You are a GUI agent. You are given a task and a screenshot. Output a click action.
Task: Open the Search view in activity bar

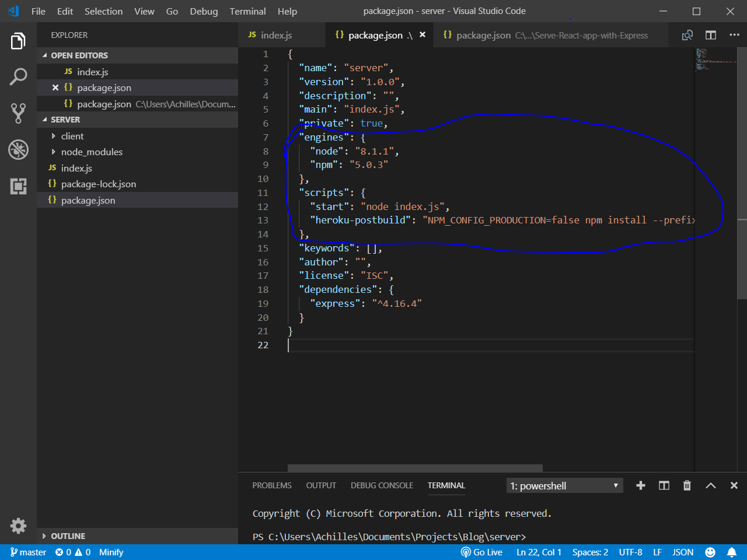(x=18, y=76)
